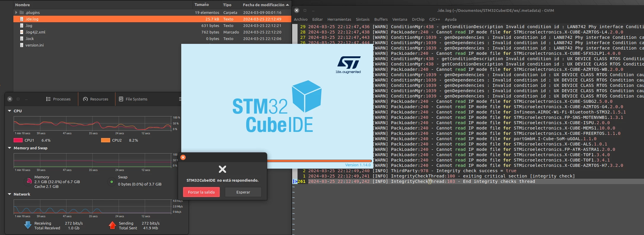Screen dimensions: 644x235
Task: Open the Herramientas menu in GVIM
Action: [x=339, y=19]
